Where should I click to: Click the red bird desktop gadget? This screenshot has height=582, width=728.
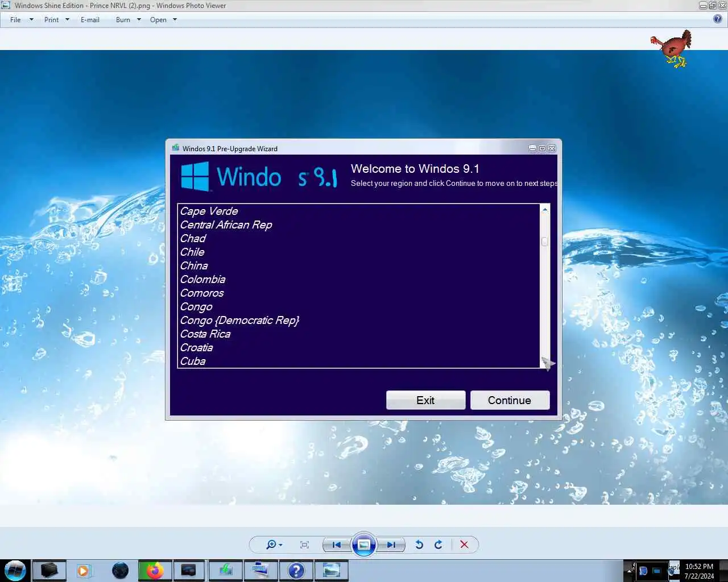(x=672, y=49)
